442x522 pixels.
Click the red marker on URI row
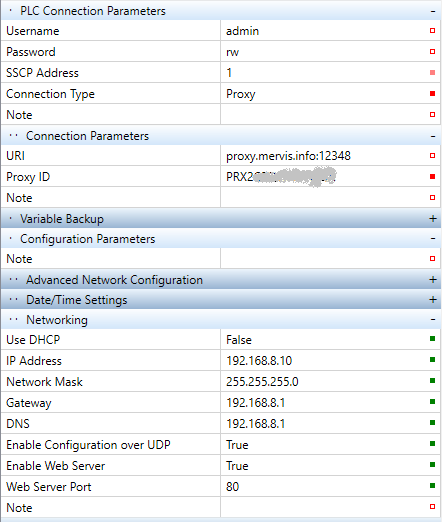point(432,156)
